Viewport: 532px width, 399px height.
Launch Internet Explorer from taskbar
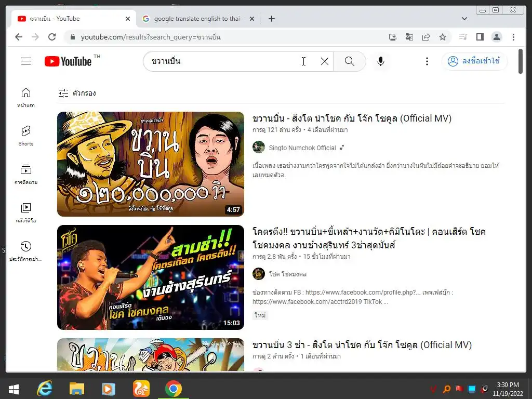[45, 389]
